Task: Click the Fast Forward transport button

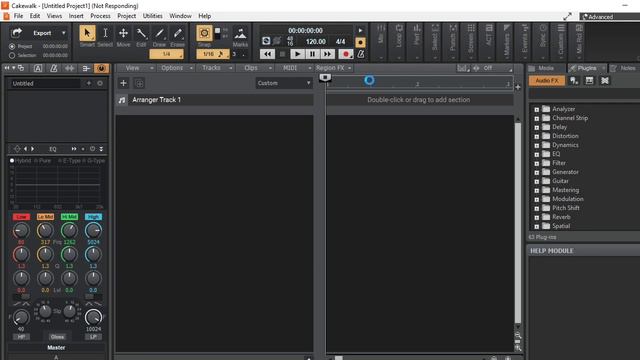Action: (327, 54)
